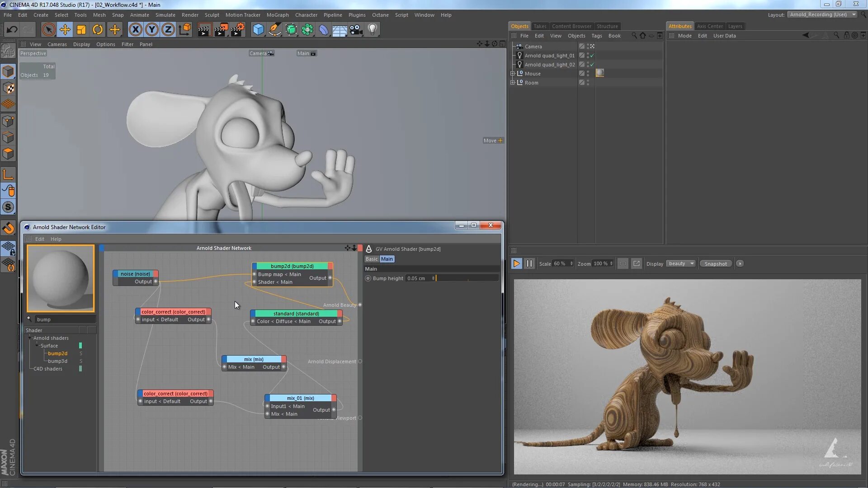Add a light object via bulb icon
This screenshot has width=868, height=488.
click(372, 30)
